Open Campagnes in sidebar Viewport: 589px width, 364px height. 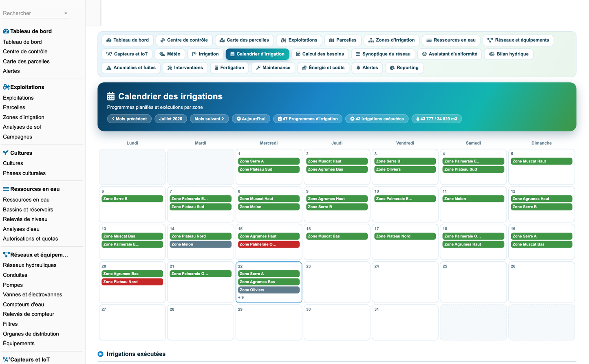(18, 137)
